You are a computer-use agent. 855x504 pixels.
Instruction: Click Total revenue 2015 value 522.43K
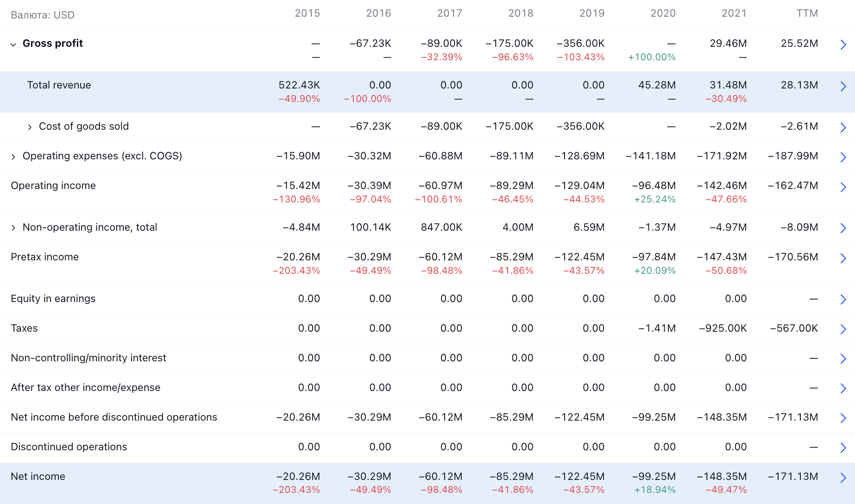click(299, 85)
